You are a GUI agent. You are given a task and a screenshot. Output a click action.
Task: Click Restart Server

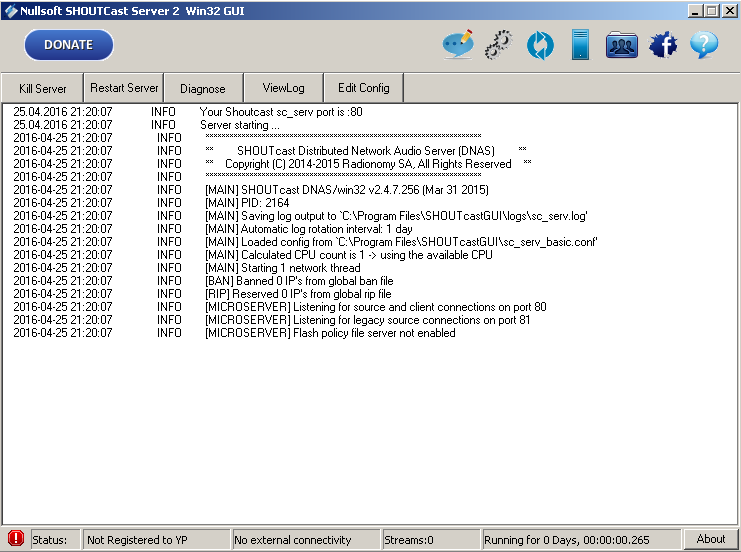coord(124,88)
